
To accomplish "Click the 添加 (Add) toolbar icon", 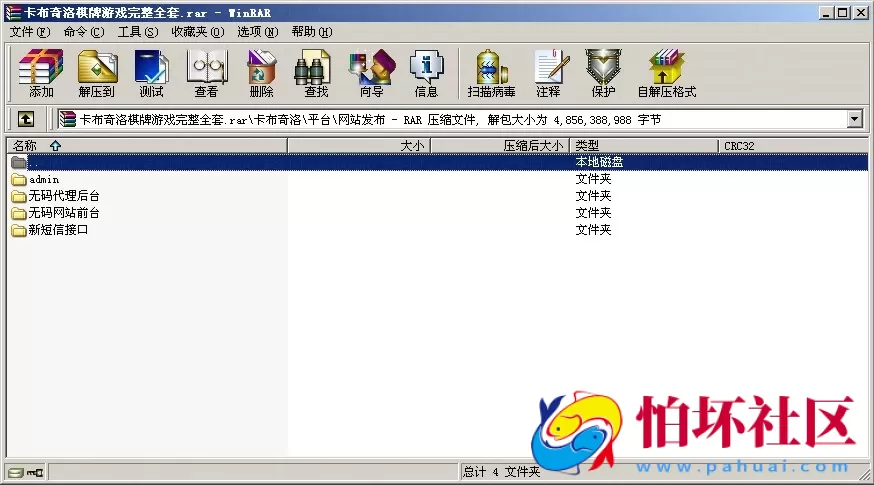I will pos(41,73).
